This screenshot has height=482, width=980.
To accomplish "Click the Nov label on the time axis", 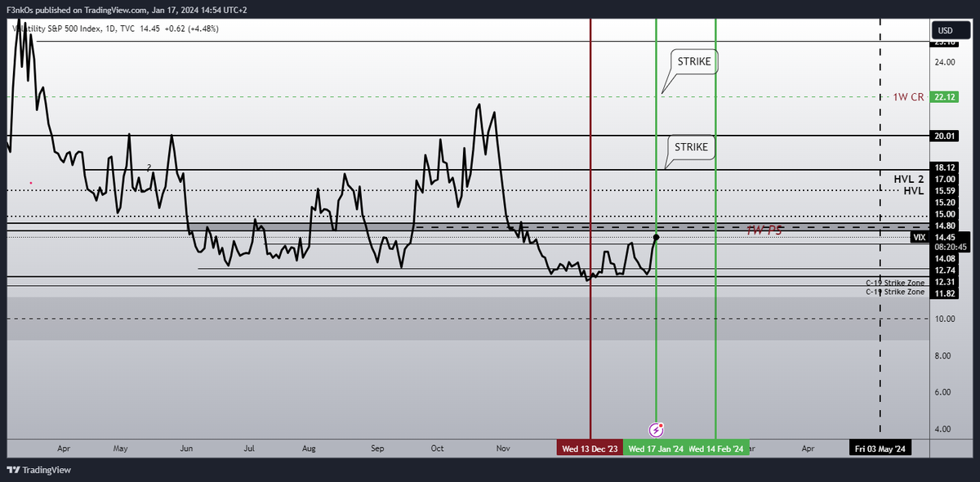I will 503,449.
